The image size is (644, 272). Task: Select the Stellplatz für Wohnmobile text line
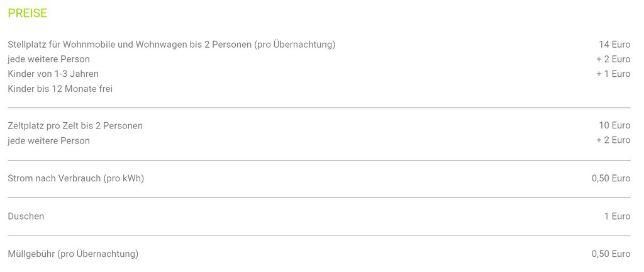pos(171,45)
